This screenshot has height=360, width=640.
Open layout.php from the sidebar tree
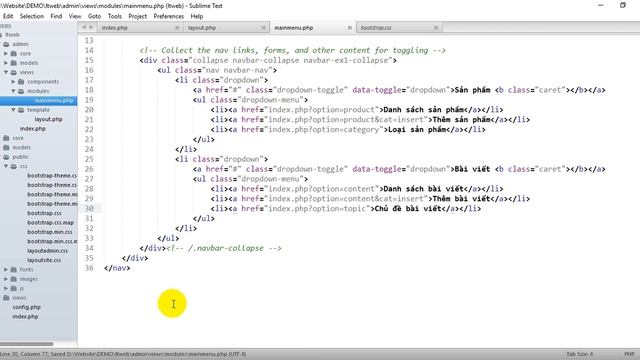coord(49,119)
